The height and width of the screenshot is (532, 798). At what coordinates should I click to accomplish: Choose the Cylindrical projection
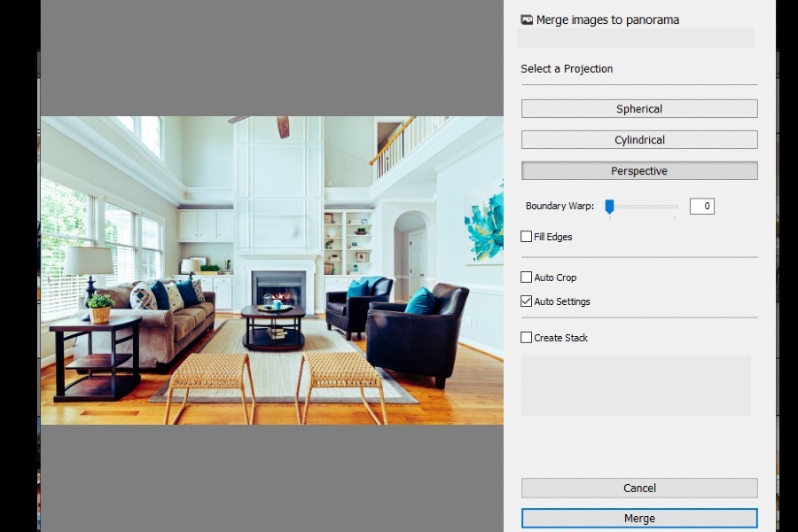pyautogui.click(x=639, y=140)
